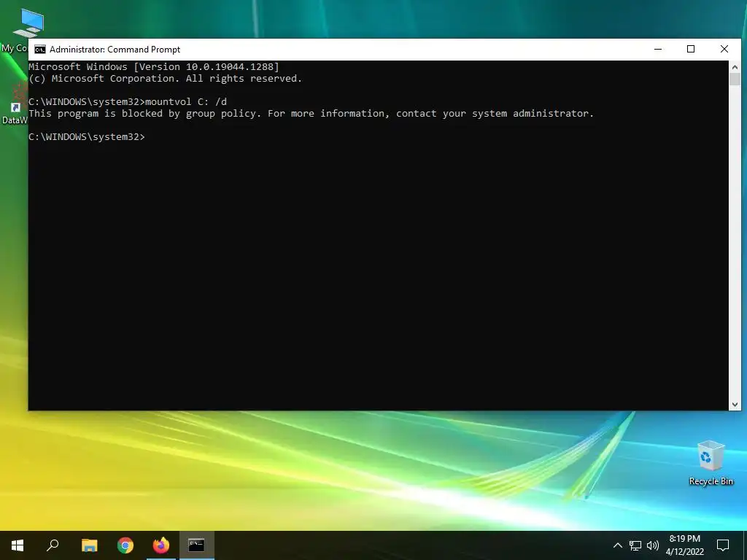The width and height of the screenshot is (747, 560).
Task: Open taskbar search magnifier
Action: click(53, 545)
